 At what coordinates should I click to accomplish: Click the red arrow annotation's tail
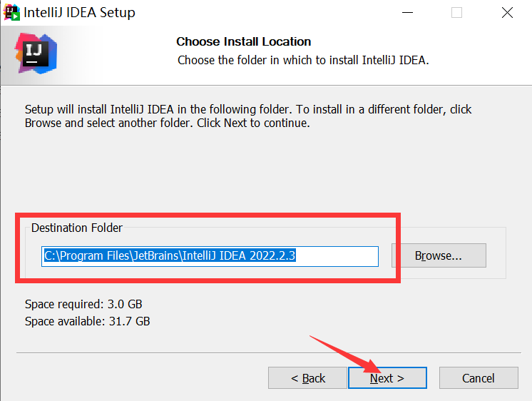[x=312, y=337]
